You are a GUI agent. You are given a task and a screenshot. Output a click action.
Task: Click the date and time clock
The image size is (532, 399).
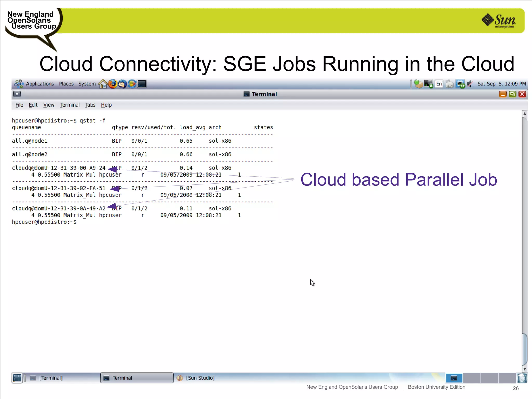point(502,84)
